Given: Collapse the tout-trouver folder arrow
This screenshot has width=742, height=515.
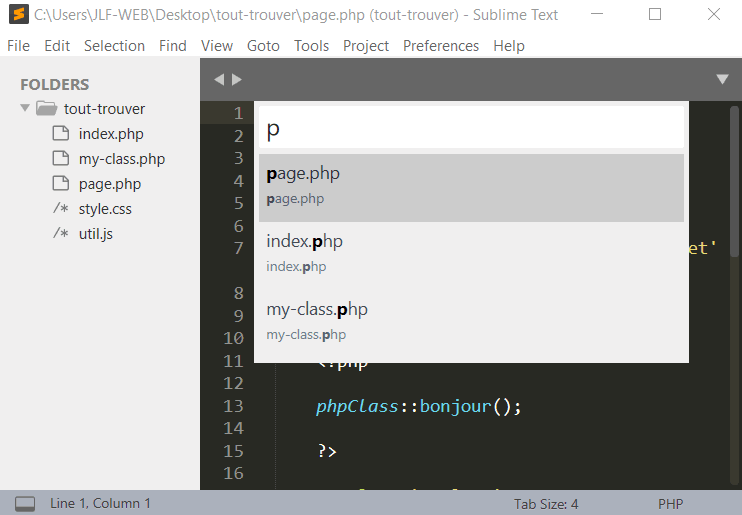Looking at the screenshot, I should (x=25, y=108).
